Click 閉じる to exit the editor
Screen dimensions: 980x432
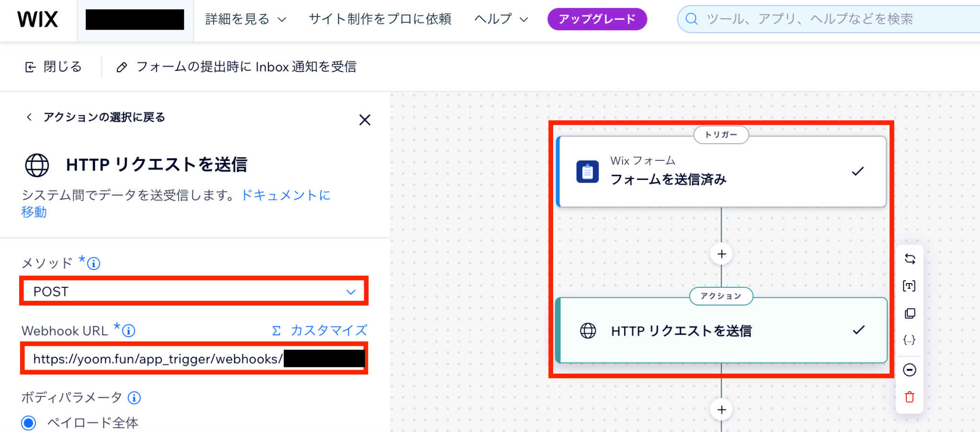pos(53,67)
